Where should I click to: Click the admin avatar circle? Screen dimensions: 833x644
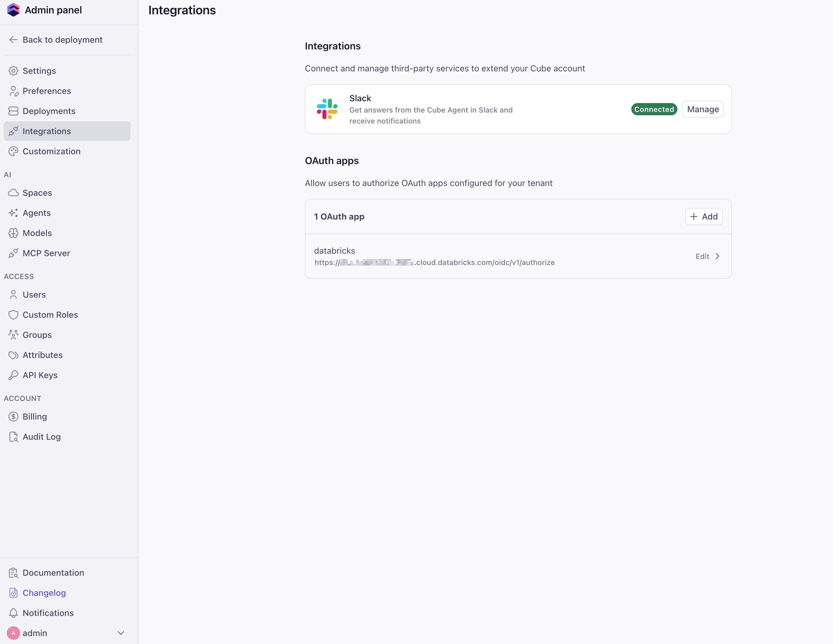click(x=13, y=633)
